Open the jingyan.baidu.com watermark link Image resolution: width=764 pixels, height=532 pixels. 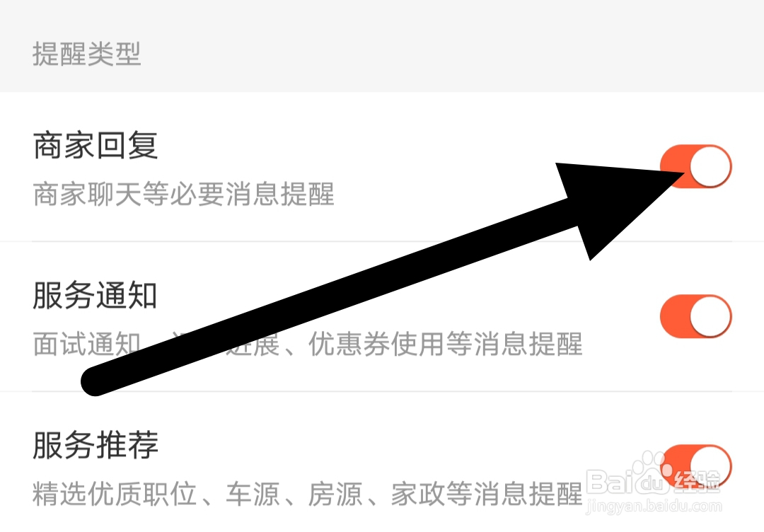tap(654, 507)
